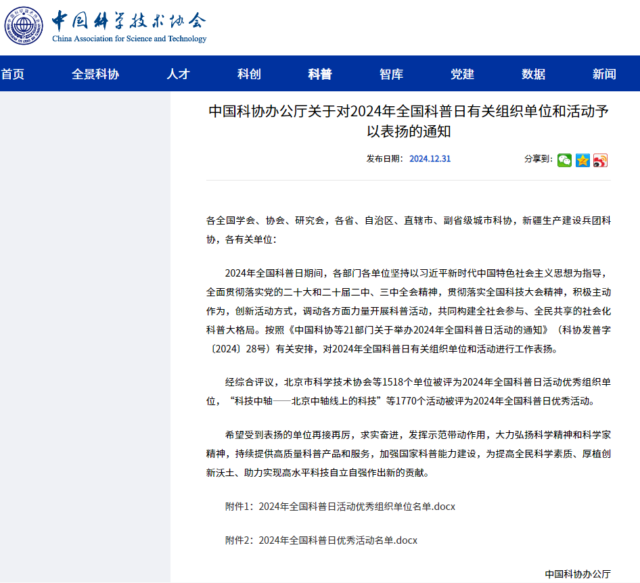
Task: Click the publish date 2024.12.31
Action: [x=430, y=159]
